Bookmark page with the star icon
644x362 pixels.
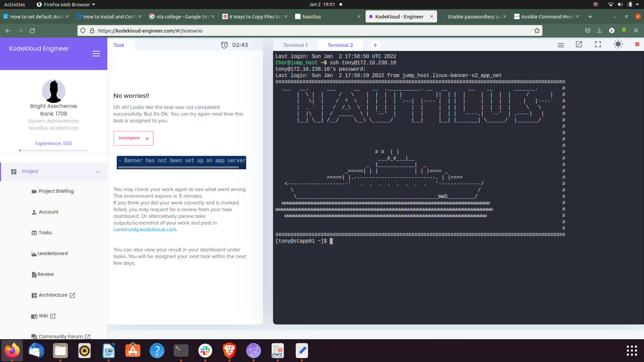coord(537,31)
